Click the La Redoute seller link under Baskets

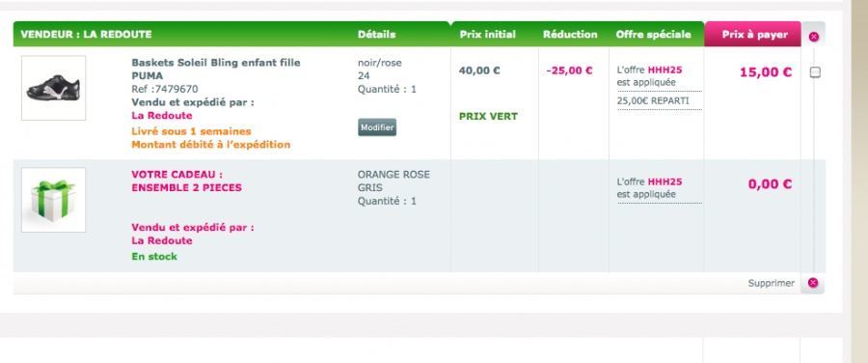tap(162, 116)
